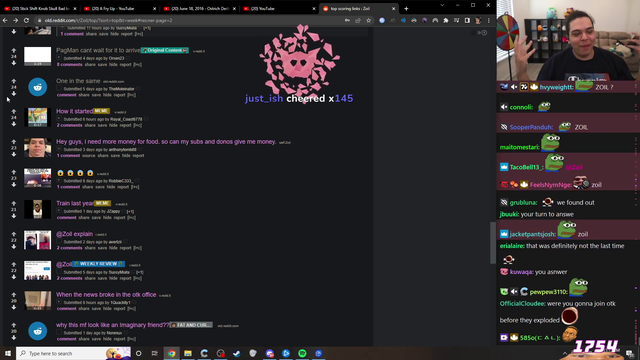This screenshot has height=360, width=640.
Task: Click the browser back arrow
Action: 5,20
